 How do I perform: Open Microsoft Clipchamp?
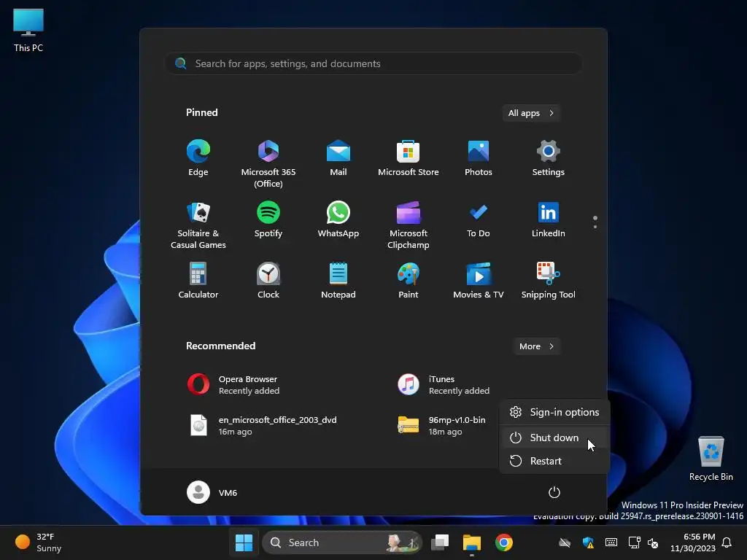(409, 225)
